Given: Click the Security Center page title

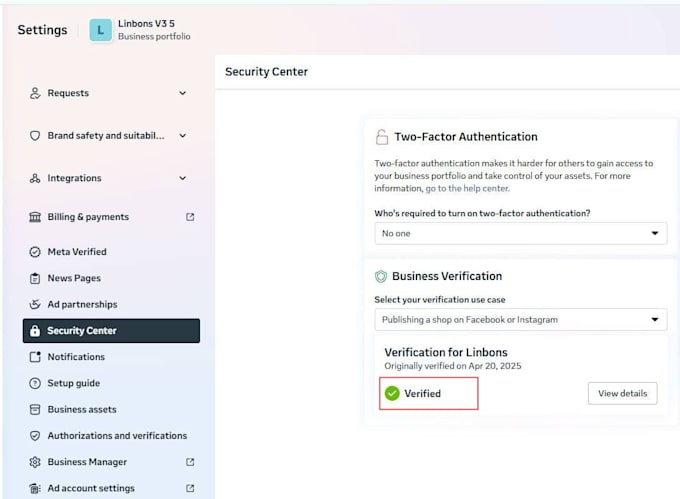Looking at the screenshot, I should click(266, 72).
